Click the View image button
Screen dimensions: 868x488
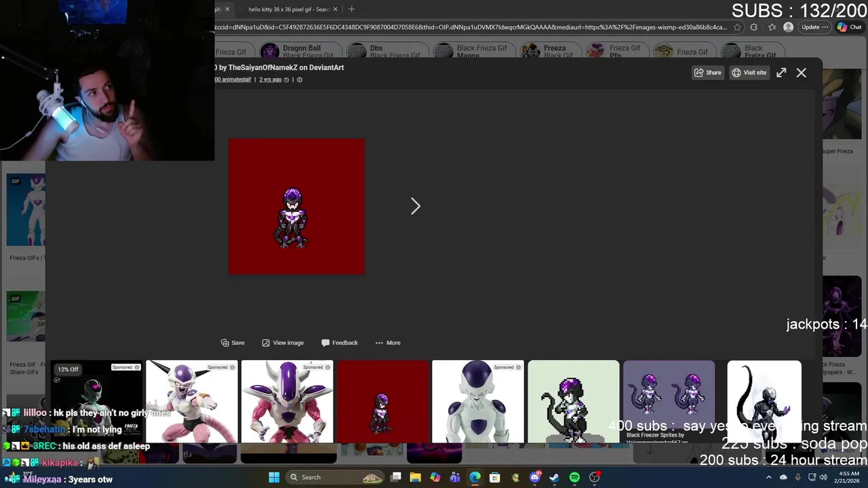click(283, 343)
